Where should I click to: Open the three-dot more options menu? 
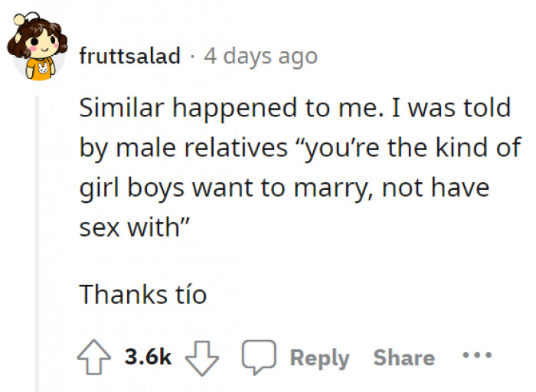pos(474,357)
